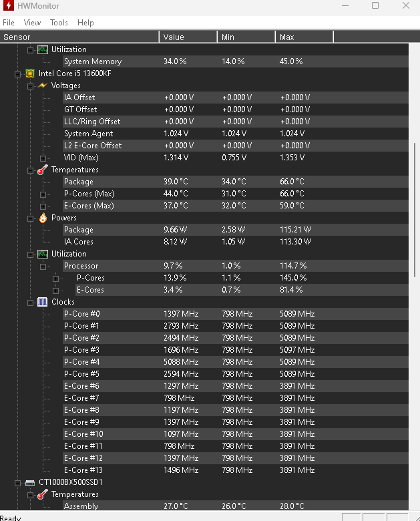Collapse the Processor utilization node

[x=43, y=267]
